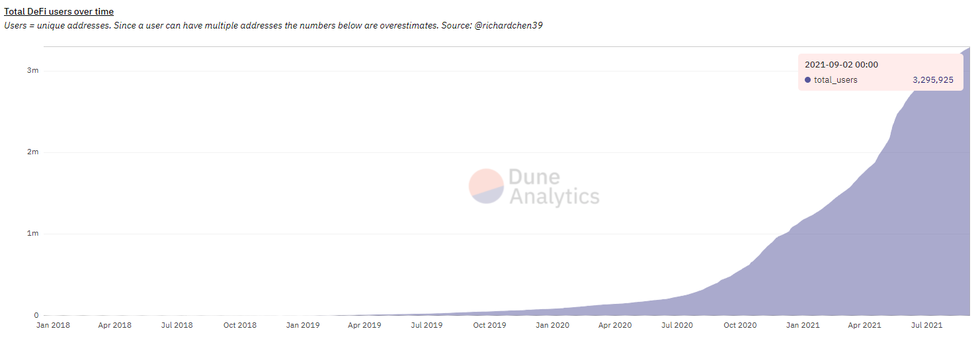980x337 pixels.
Task: Select the Oct 2019 x-axis label
Action: point(489,325)
